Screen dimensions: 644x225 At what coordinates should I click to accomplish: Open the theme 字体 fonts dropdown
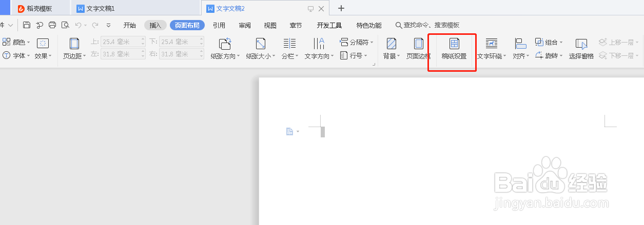[x=16, y=55]
